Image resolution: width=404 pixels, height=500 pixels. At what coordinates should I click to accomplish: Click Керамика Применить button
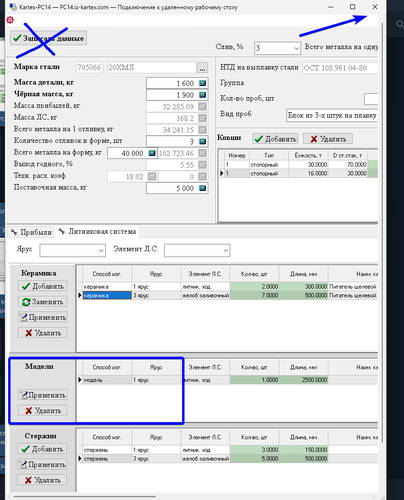(x=42, y=317)
